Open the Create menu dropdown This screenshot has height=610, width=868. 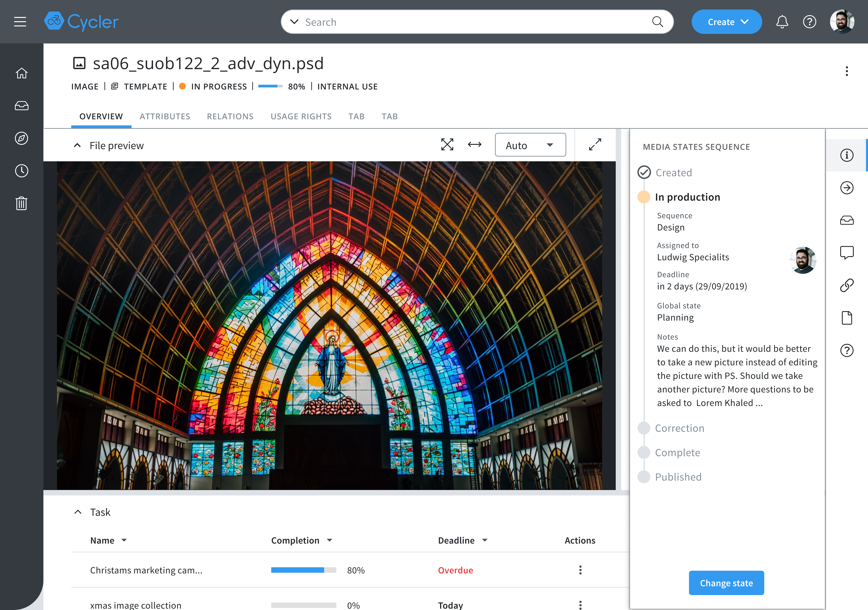tap(726, 21)
